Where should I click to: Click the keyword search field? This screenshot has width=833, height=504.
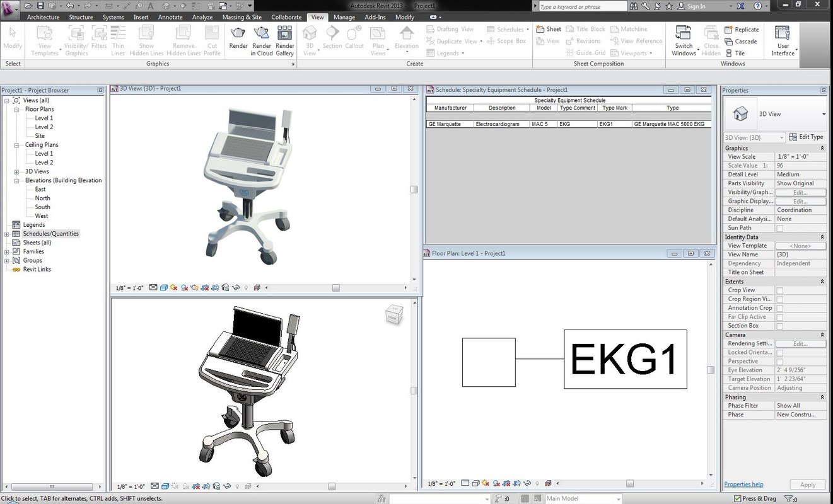point(580,6)
